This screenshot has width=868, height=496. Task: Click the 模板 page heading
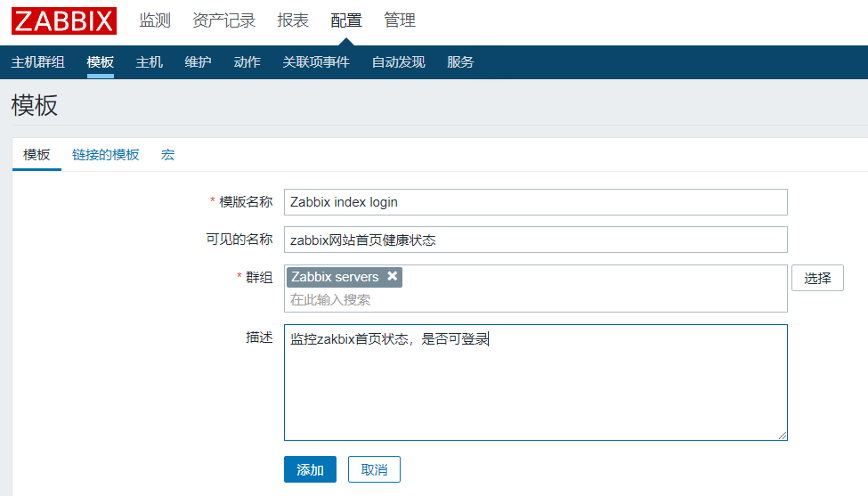click(35, 105)
